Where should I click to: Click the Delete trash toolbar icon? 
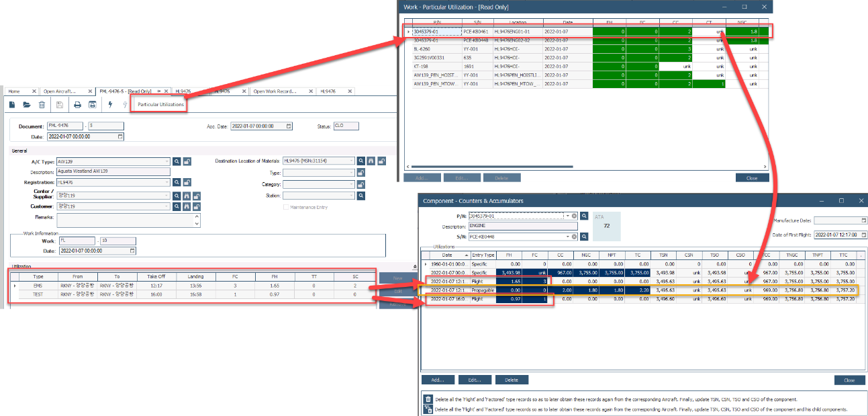pos(42,105)
